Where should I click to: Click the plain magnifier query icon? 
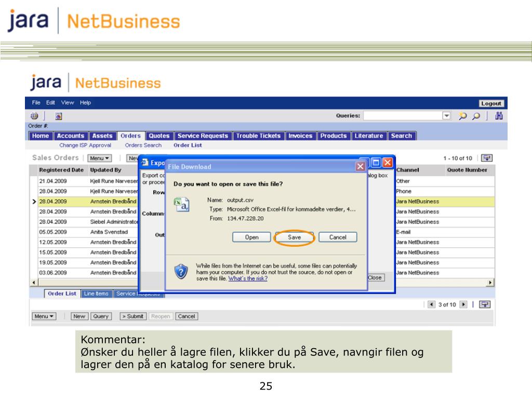[476, 116]
